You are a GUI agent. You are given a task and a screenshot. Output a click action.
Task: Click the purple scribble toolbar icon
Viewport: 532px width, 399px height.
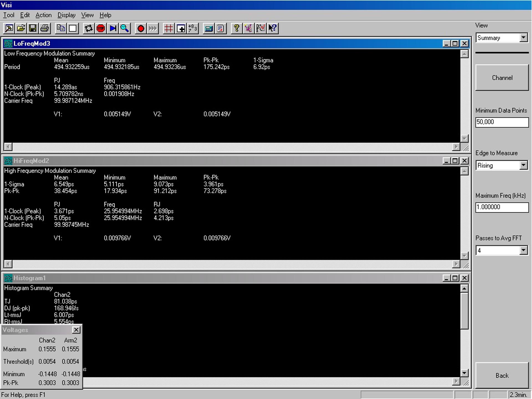[248, 28]
